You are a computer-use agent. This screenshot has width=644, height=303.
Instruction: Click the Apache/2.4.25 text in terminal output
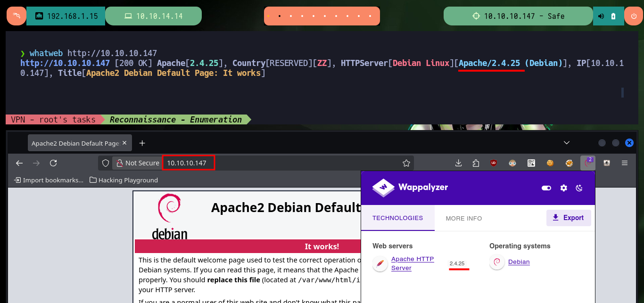[489, 63]
